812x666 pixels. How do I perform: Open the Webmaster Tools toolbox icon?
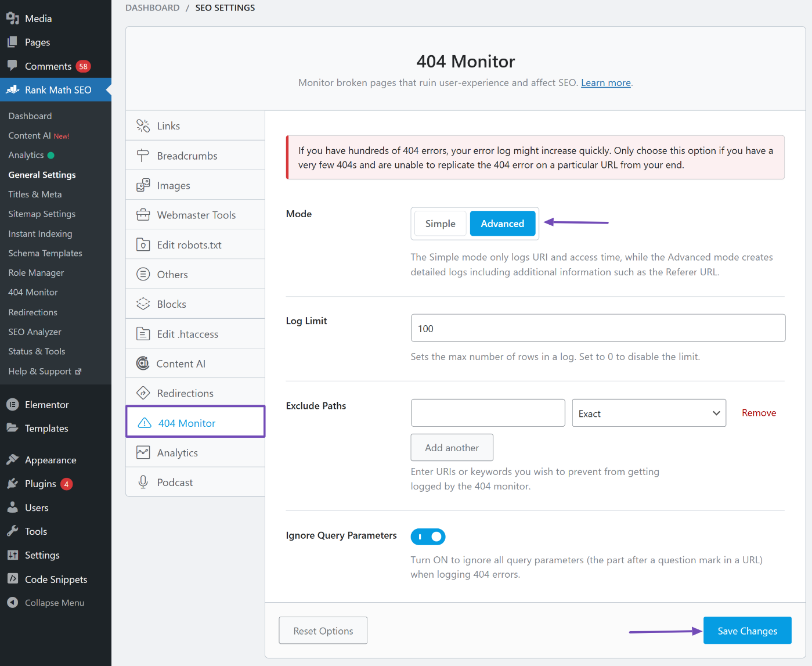point(143,215)
